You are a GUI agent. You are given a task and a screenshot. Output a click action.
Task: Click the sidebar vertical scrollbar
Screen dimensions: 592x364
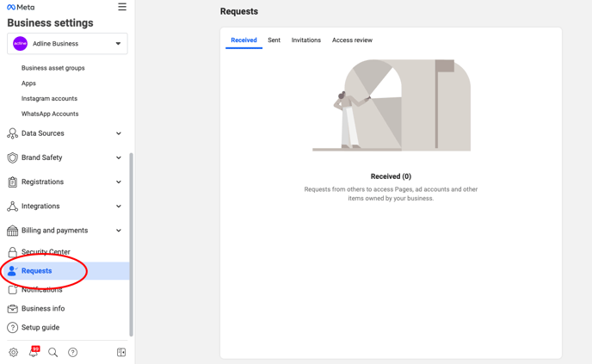point(131,244)
